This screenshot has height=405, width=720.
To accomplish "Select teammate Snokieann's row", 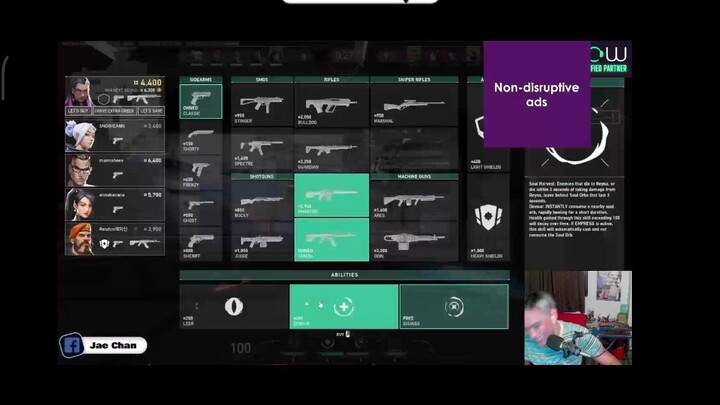I will coord(115,135).
